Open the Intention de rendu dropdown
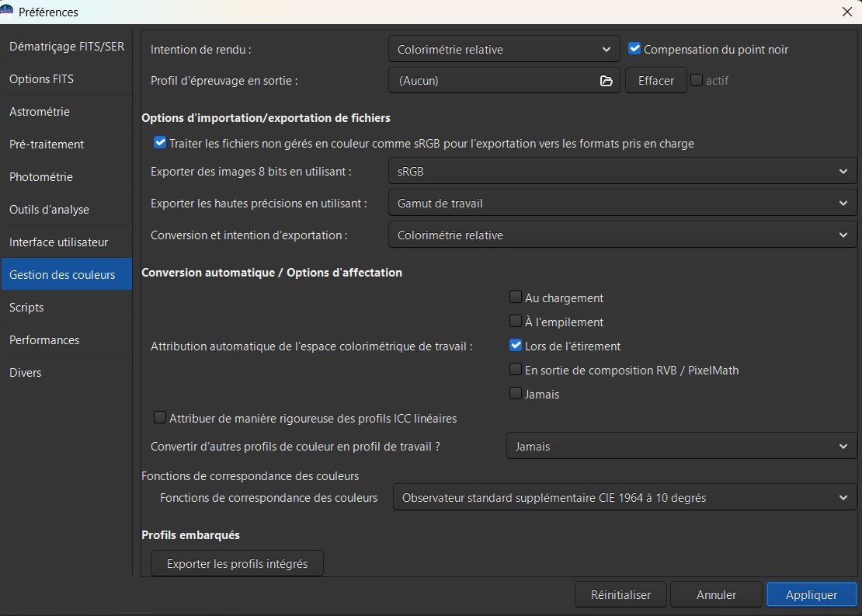The height and width of the screenshot is (616, 862). pyautogui.click(x=504, y=50)
